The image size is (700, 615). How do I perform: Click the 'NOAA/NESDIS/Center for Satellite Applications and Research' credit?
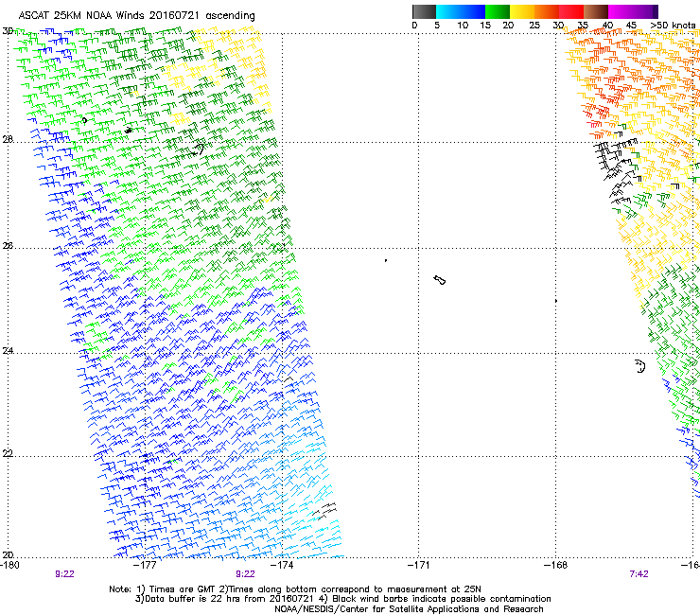(409, 608)
